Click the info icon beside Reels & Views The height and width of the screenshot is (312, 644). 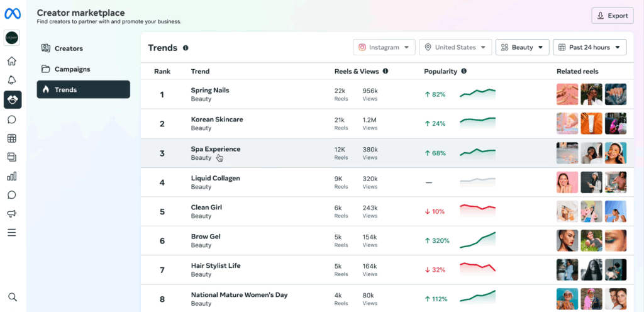click(x=386, y=72)
